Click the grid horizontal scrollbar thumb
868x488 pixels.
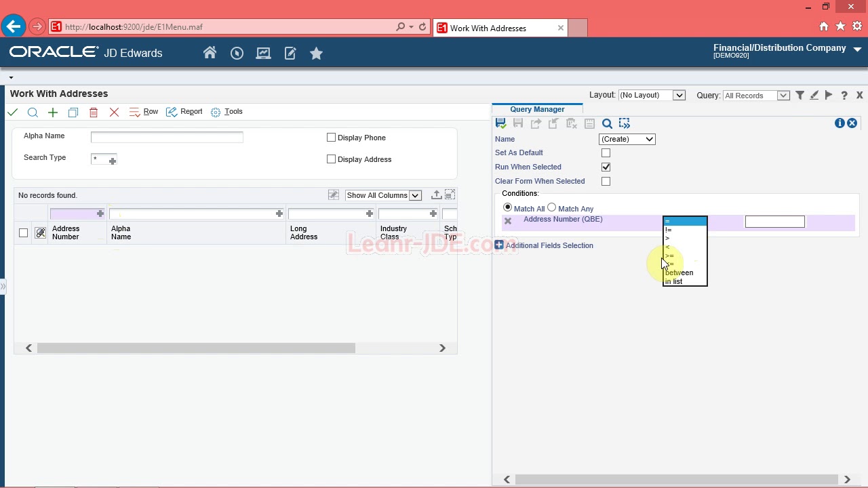click(x=196, y=348)
